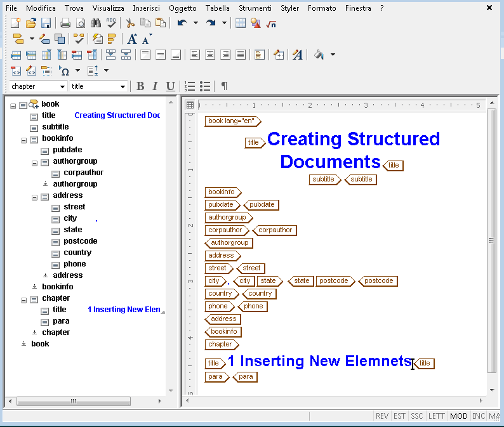Click the paint bucket shading icon

319,55
